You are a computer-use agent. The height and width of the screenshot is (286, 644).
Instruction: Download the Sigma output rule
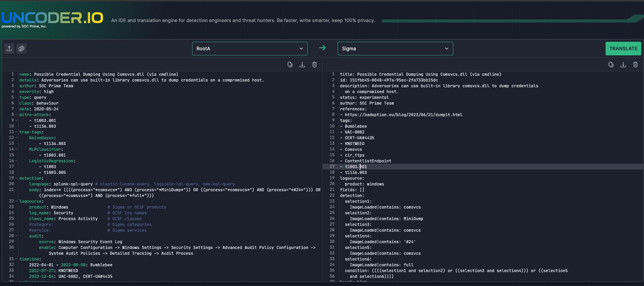pos(623,65)
